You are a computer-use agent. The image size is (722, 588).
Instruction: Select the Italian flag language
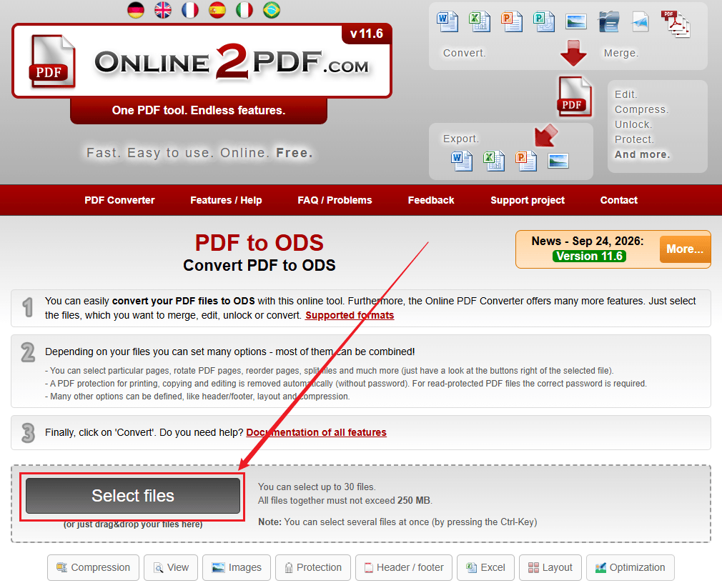coord(244,10)
